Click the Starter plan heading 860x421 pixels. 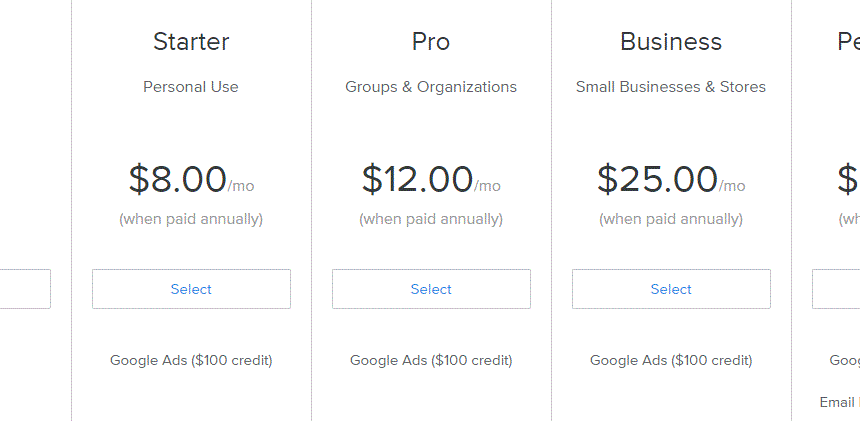click(x=191, y=42)
